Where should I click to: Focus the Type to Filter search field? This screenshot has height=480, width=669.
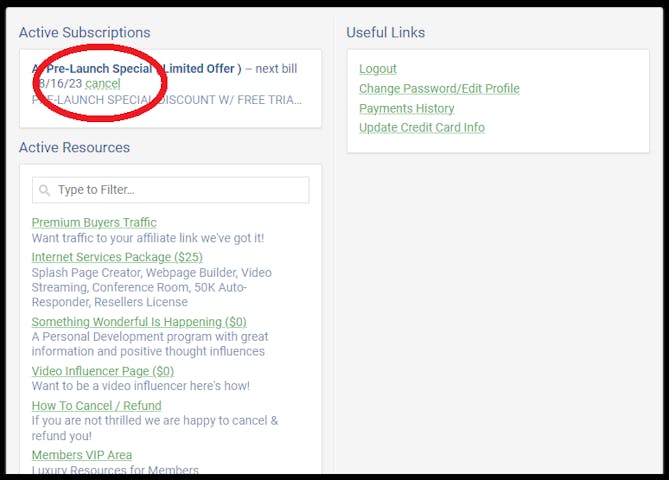pyautogui.click(x=180, y=190)
